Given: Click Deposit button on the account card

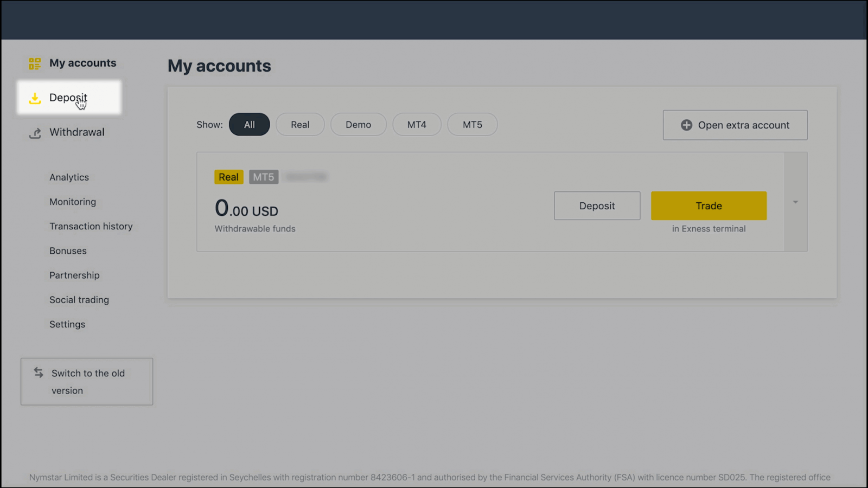Looking at the screenshot, I should pos(597,206).
